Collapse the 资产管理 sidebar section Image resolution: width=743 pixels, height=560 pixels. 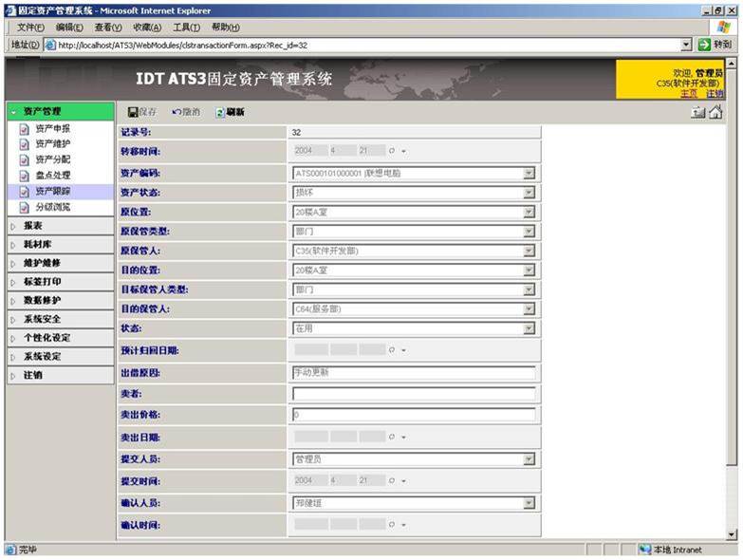[42, 111]
